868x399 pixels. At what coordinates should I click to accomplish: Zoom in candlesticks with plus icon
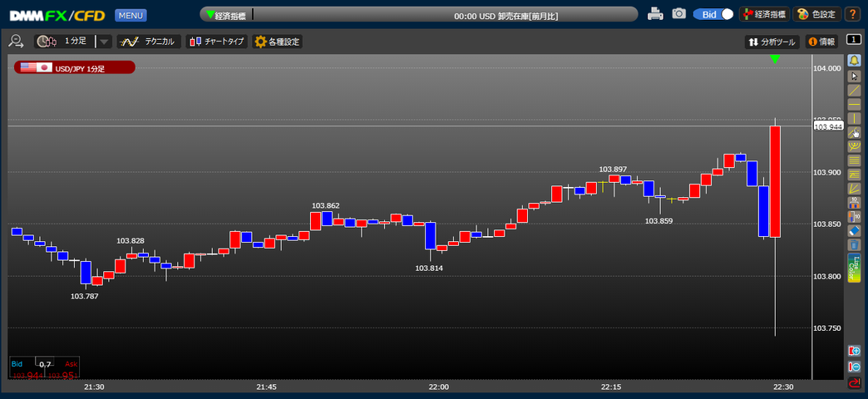(854, 351)
